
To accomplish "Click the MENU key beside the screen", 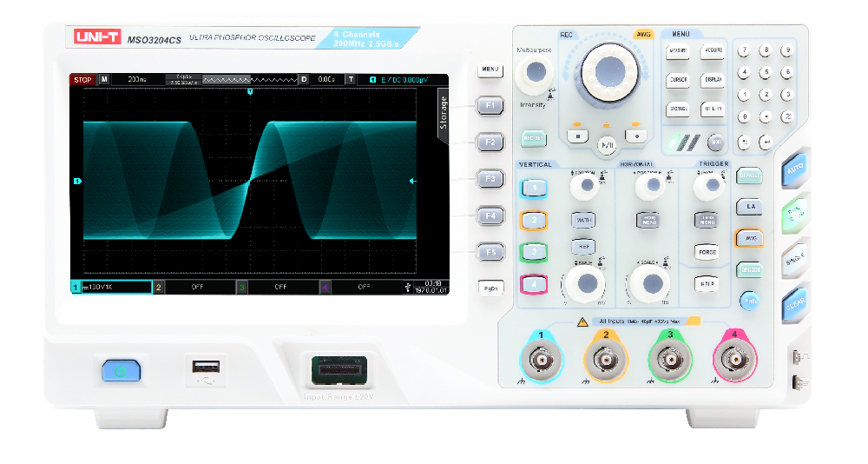I will point(490,70).
